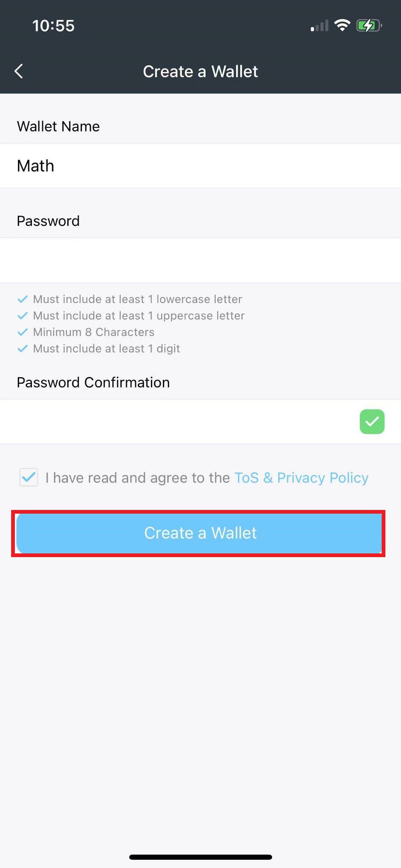This screenshot has width=401, height=868.
Task: Focus the Wallet Name field containing Math
Action: (x=200, y=166)
